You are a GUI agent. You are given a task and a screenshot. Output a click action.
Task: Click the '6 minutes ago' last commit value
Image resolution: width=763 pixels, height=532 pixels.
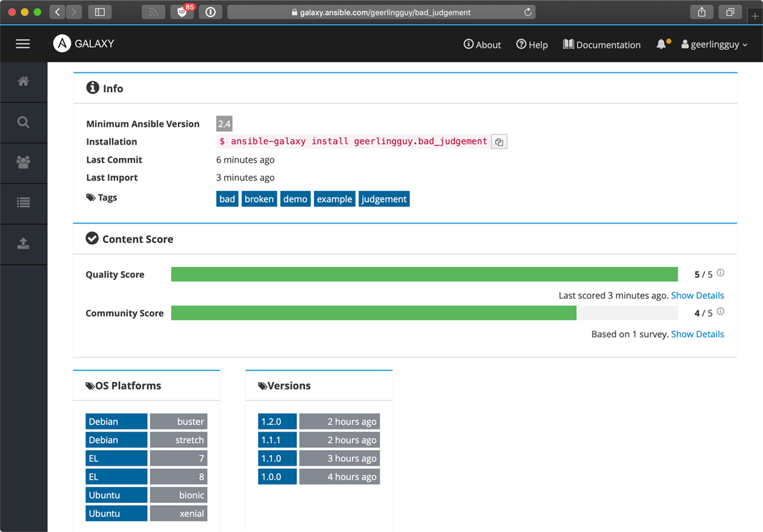pyautogui.click(x=245, y=160)
